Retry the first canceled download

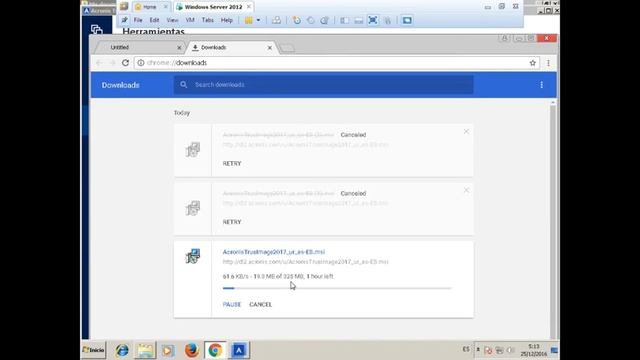pos(232,163)
